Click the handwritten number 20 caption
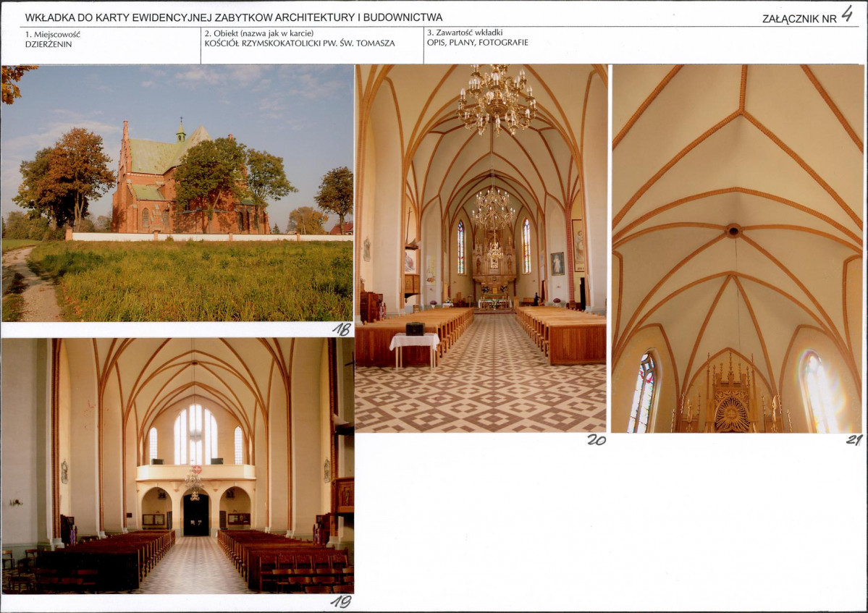Screen dimensions: 868x613 tap(597, 440)
